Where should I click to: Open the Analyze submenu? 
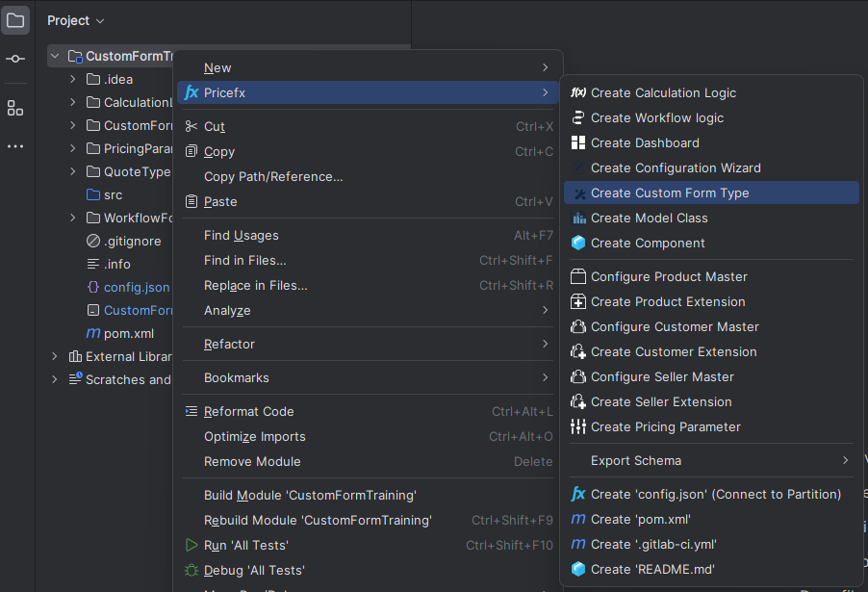tap(368, 310)
